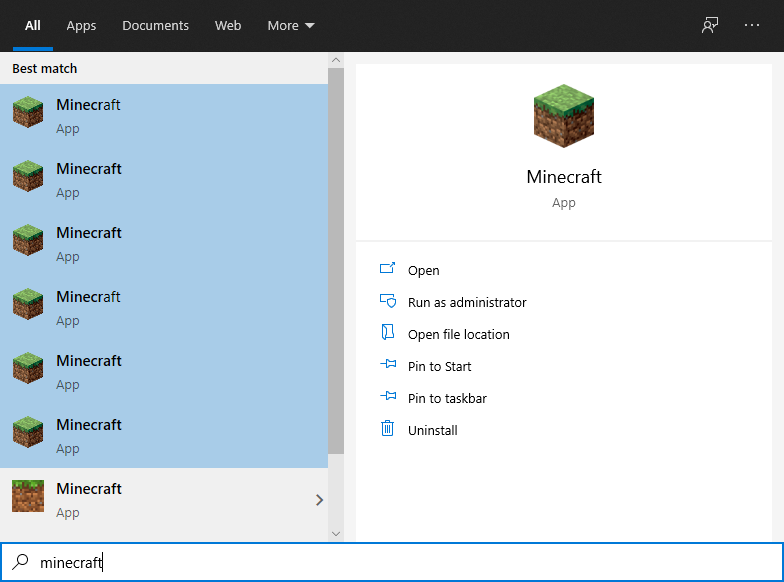Click the Uninstall trash can icon

coord(388,428)
